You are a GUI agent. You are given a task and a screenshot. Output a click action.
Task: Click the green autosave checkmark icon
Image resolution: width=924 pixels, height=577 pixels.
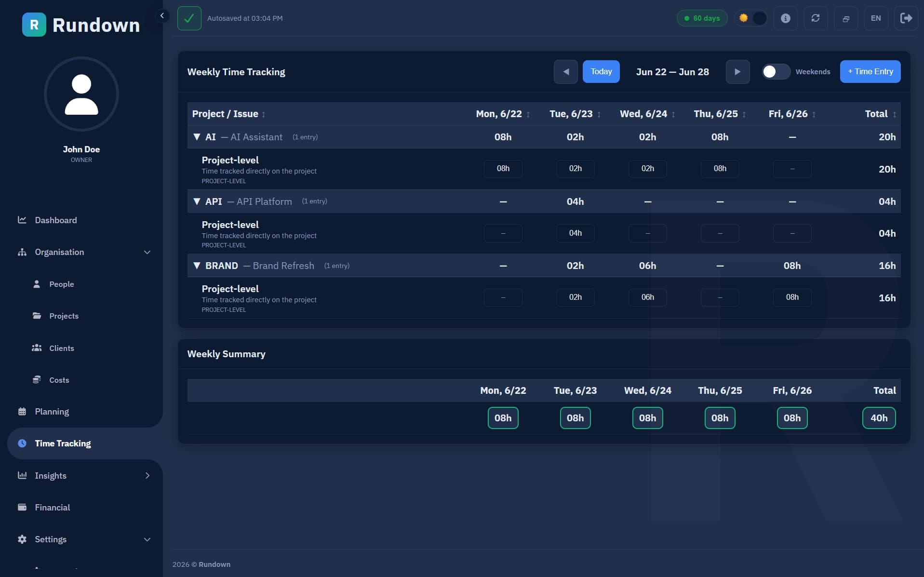tap(189, 18)
